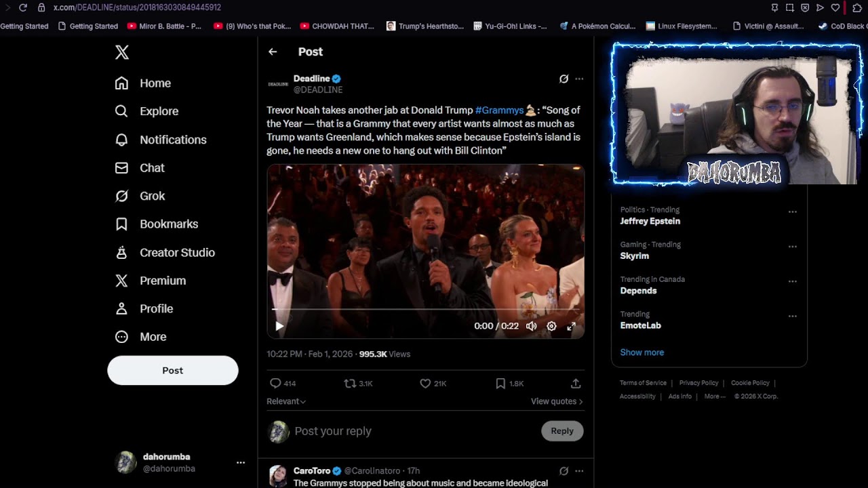This screenshot has width=868, height=488.
Task: Click the Grok icon on Deadline's post
Action: [x=564, y=79]
